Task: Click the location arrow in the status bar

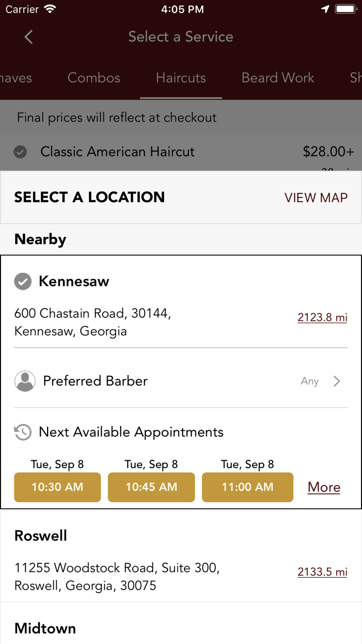Action: [325, 9]
